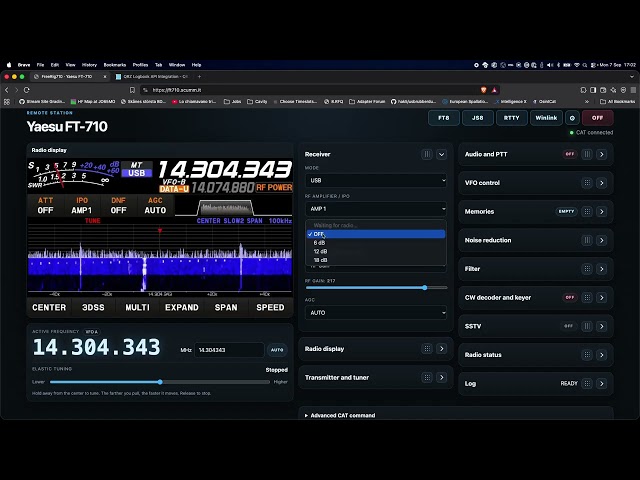The width and height of the screenshot is (640, 480).
Task: Select 6 dB attenuator option
Action: pyautogui.click(x=376, y=243)
